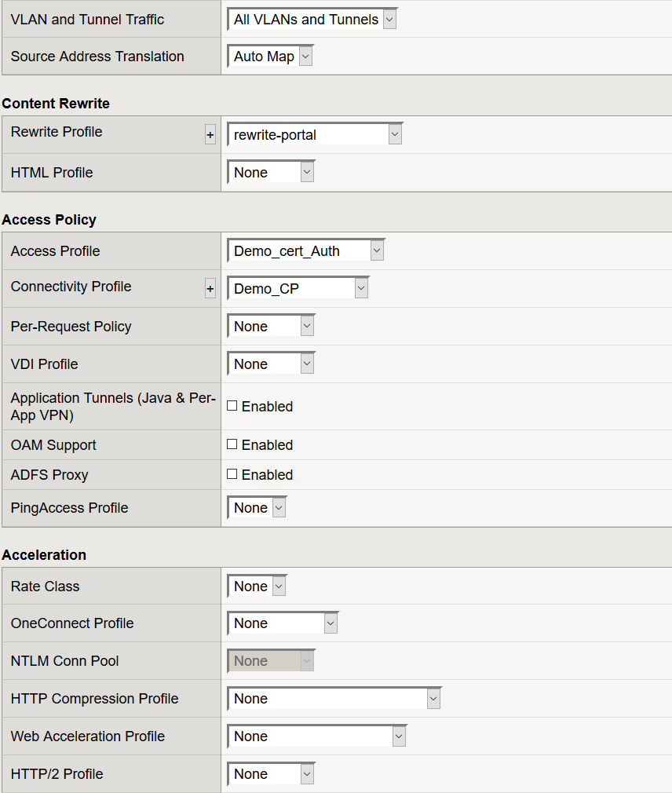Check the OAM Support Enabled box
The height and width of the screenshot is (793, 672).
click(232, 444)
